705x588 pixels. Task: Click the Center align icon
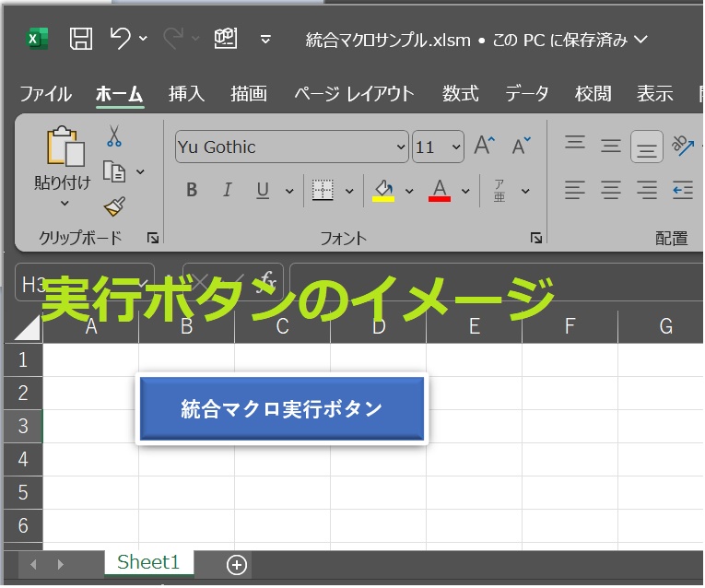point(611,190)
